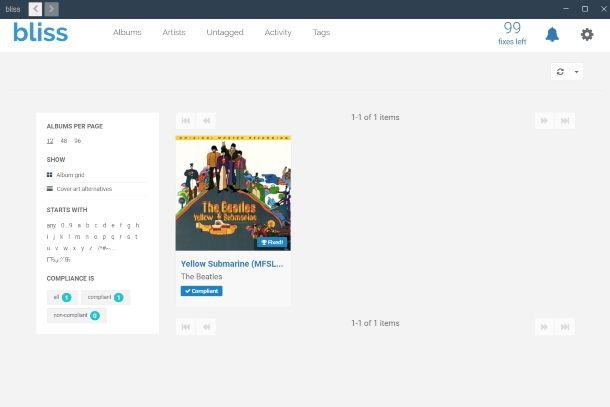610x407 pixels.
Task: Click the Compliant badge on album
Action: click(x=202, y=291)
